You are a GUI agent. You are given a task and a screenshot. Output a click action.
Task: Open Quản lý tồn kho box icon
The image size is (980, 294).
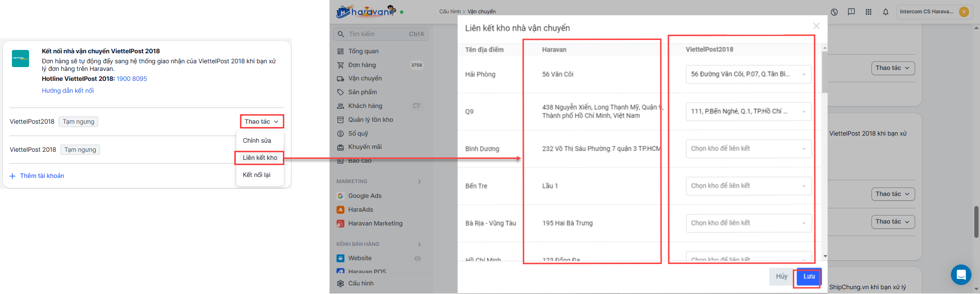340,120
